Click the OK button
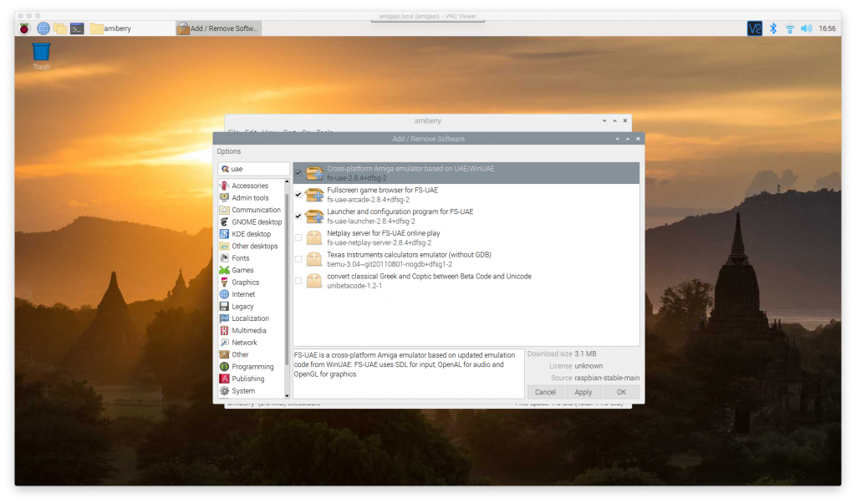 (x=621, y=392)
